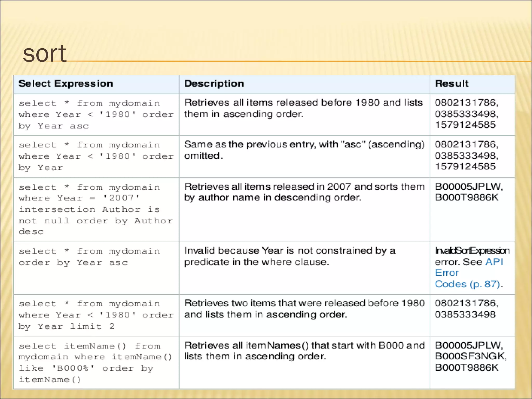Click the query with 'intersection Author is not null'
This screenshot has height=399, width=532.
96,209
